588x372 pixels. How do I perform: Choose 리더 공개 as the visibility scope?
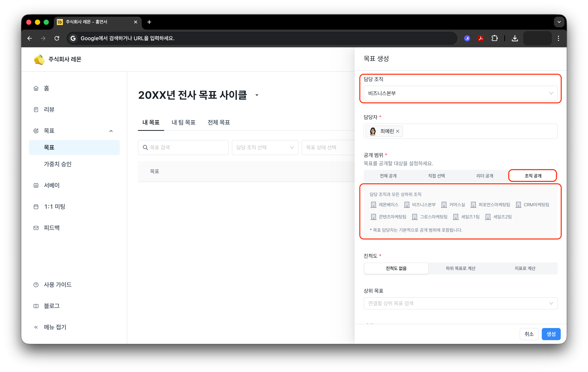[x=484, y=176]
